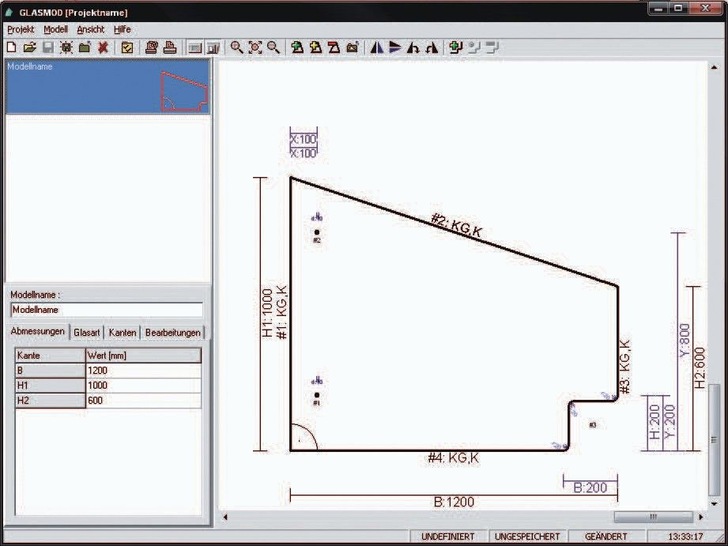Click the H1 value cell 1000

point(143,385)
